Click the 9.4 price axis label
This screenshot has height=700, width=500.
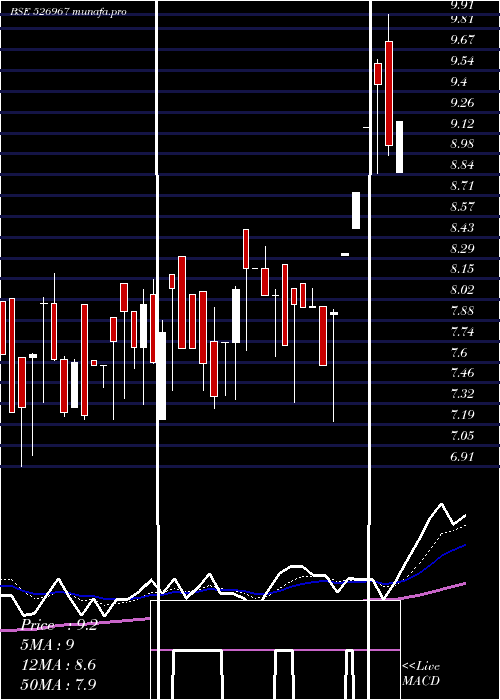[458, 82]
